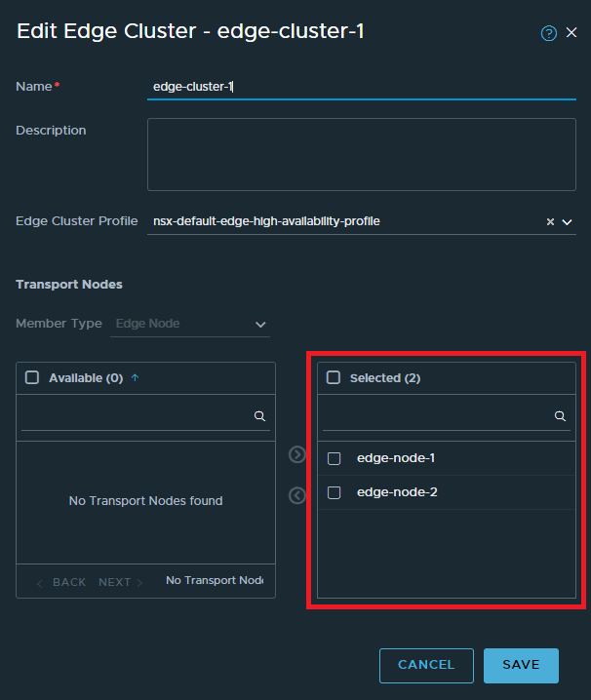591x700 pixels.
Task: Click into the Name text field
Action: (x=361, y=87)
